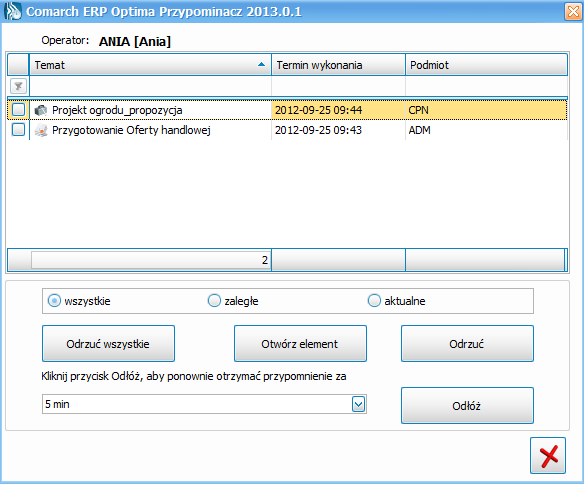Click the task icon beside Projekt ogrodu_propozycja

[41, 110]
